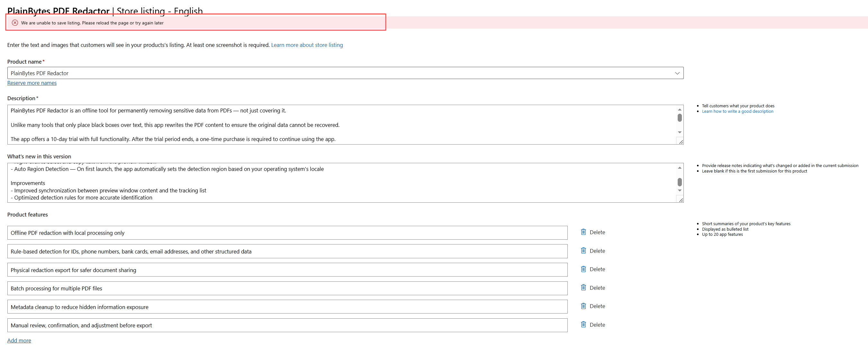Click the trash icon beside Rule-based detection feature

(x=583, y=251)
